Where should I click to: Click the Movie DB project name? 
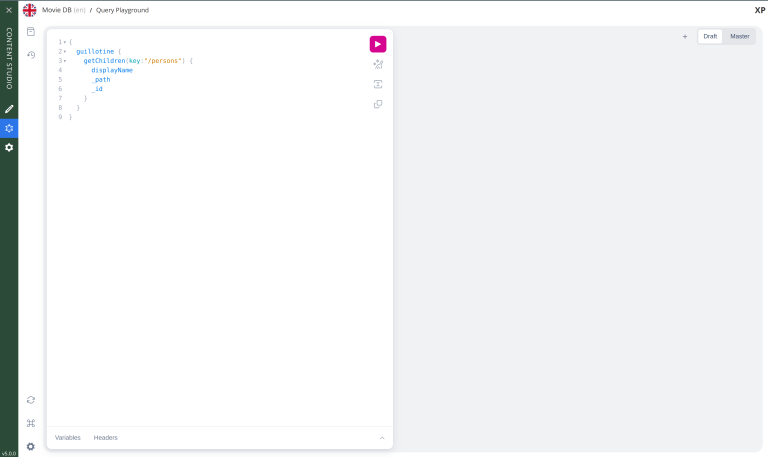pos(56,10)
